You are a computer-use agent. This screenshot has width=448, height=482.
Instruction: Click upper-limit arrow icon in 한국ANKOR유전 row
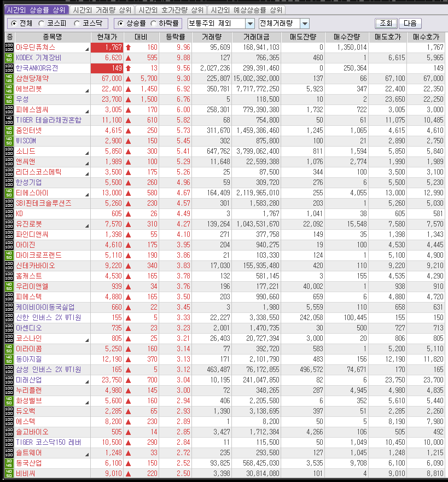pyautogui.click(x=129, y=68)
